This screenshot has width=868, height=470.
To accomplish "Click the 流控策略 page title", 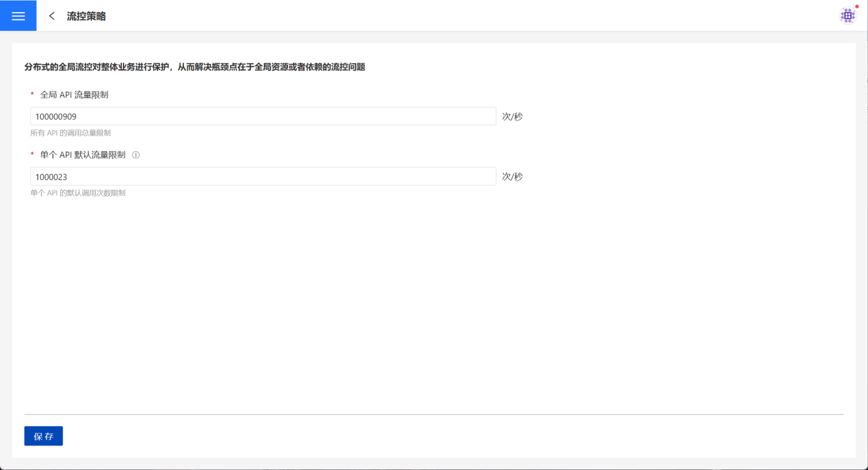I will (86, 16).
